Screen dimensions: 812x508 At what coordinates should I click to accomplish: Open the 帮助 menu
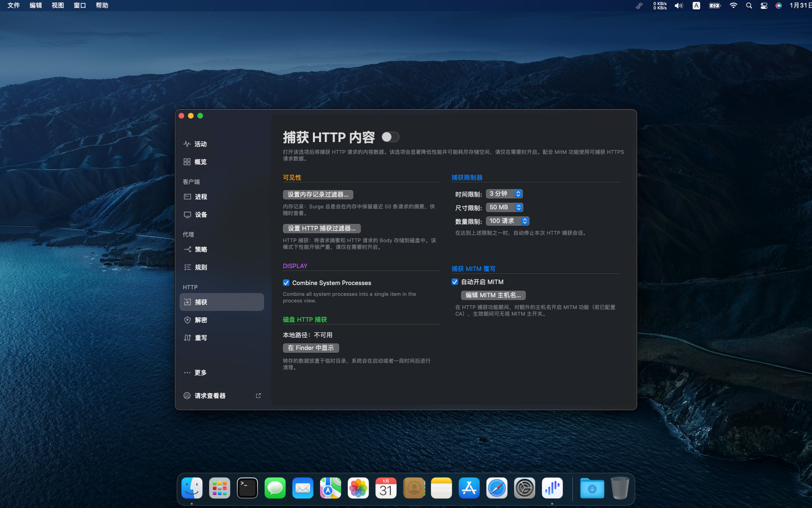tap(102, 6)
